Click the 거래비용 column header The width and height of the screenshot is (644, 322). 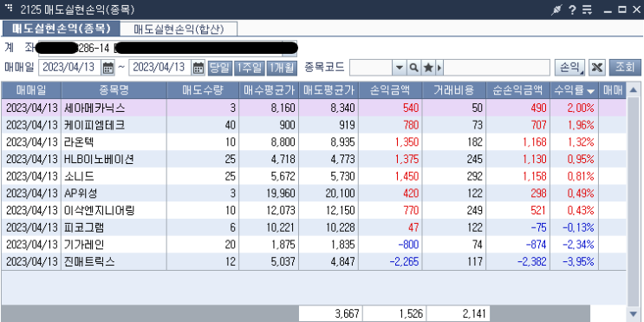(x=454, y=90)
